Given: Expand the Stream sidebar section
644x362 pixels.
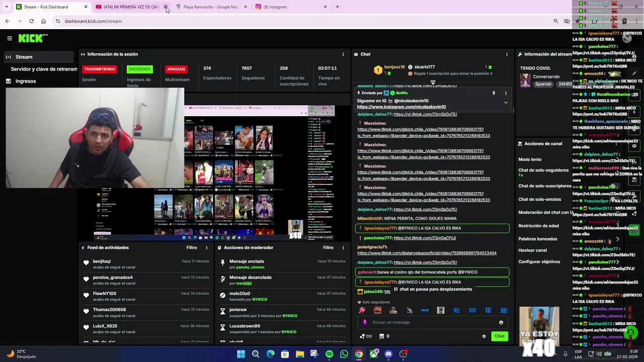Looking at the screenshot, I should tap(39, 57).
